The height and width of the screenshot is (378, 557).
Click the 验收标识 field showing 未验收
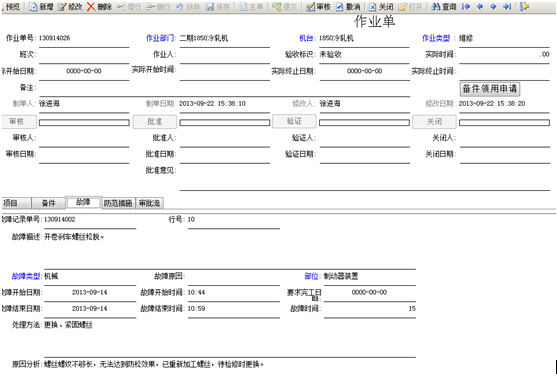click(364, 55)
